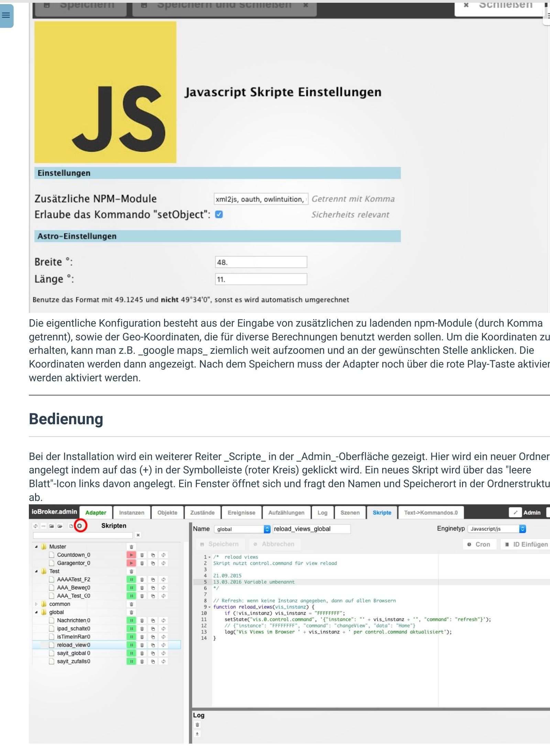Clear the log with its trash icon
Screen dimensions: 550x756
197,725
